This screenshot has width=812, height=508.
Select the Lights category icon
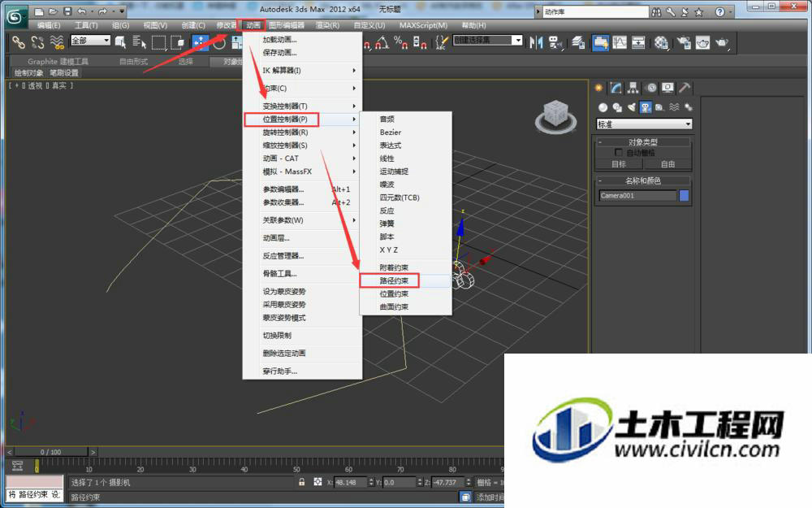pyautogui.click(x=631, y=107)
